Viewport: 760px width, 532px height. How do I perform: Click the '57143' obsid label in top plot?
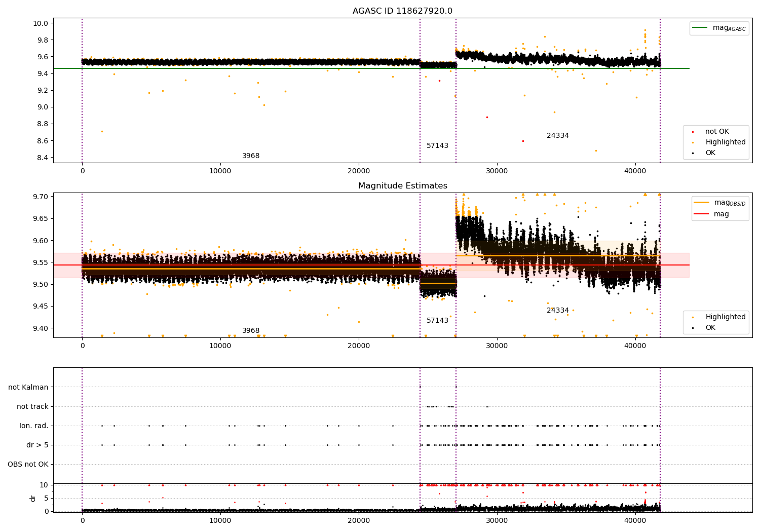click(x=437, y=146)
